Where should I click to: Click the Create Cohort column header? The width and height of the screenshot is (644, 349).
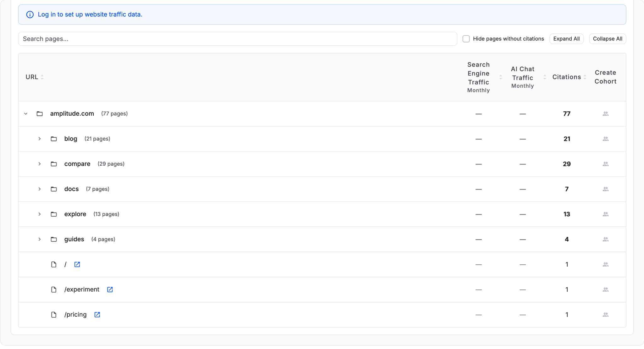click(605, 77)
